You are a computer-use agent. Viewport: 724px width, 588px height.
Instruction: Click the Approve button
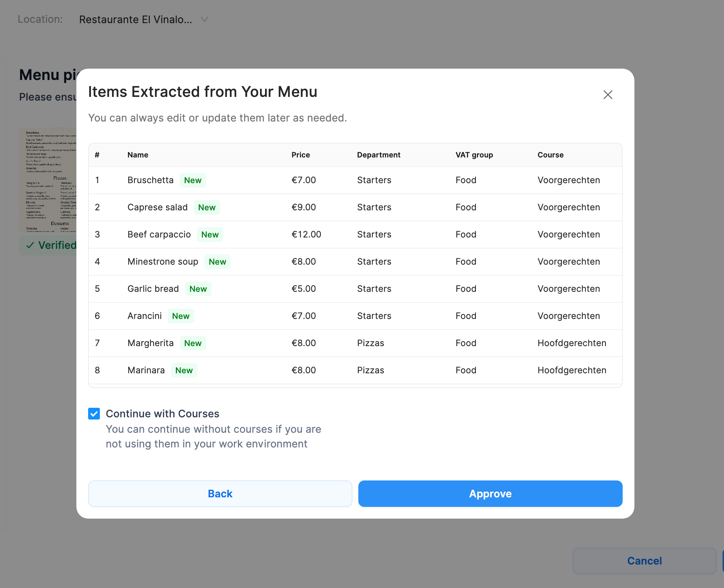pos(490,494)
